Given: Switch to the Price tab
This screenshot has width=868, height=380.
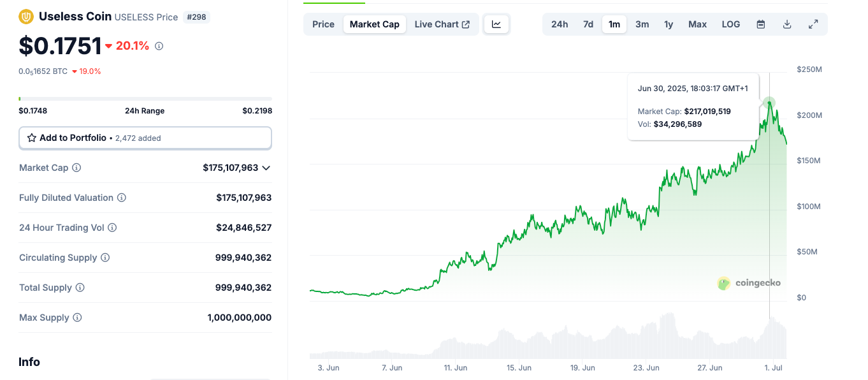Looking at the screenshot, I should pos(323,24).
